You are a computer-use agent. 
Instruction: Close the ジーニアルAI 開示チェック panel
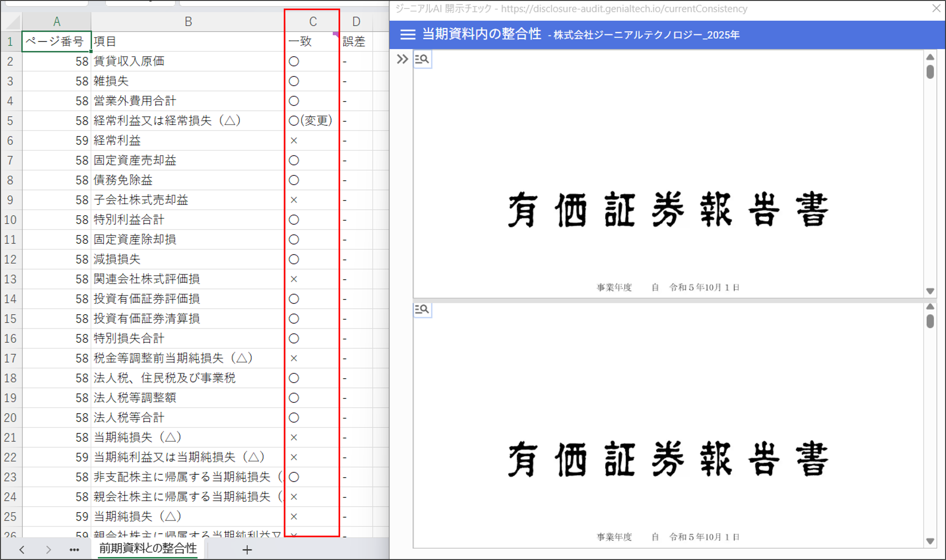pyautogui.click(x=937, y=8)
